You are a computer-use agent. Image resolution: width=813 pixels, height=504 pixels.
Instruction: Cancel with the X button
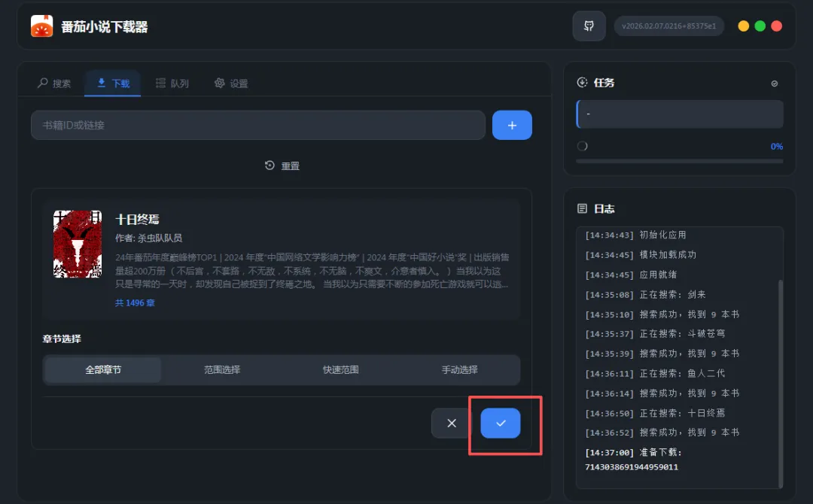pyautogui.click(x=452, y=424)
